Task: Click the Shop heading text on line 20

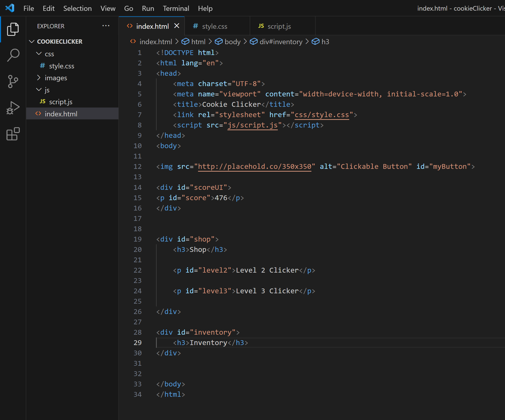Action: click(x=198, y=249)
